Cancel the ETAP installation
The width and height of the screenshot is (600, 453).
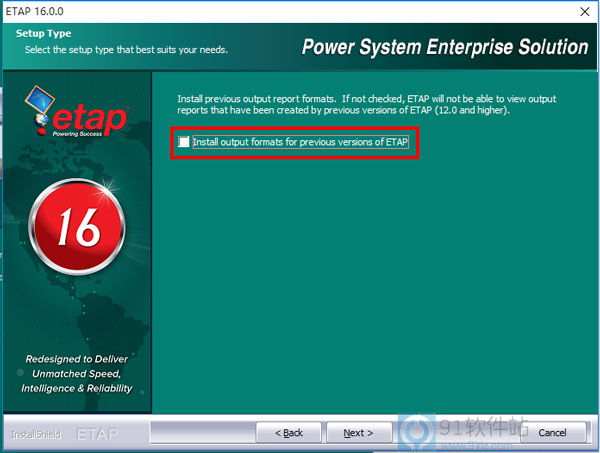[552, 432]
